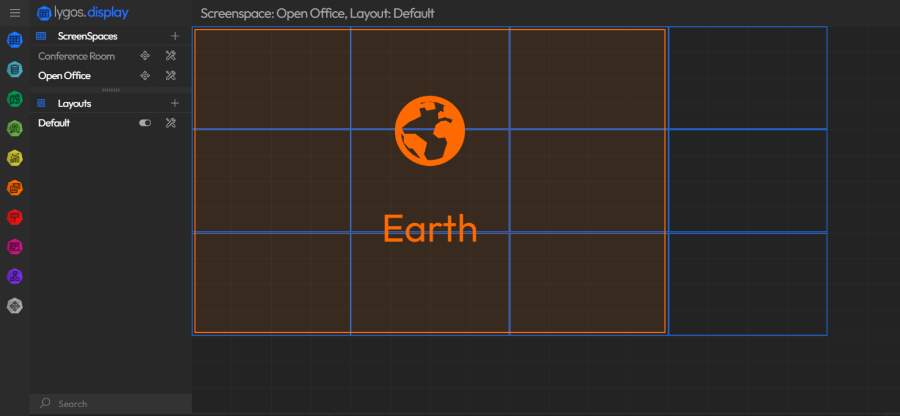Add a new ScreenSpace with plus icon
This screenshot has width=900, height=416.
175,36
